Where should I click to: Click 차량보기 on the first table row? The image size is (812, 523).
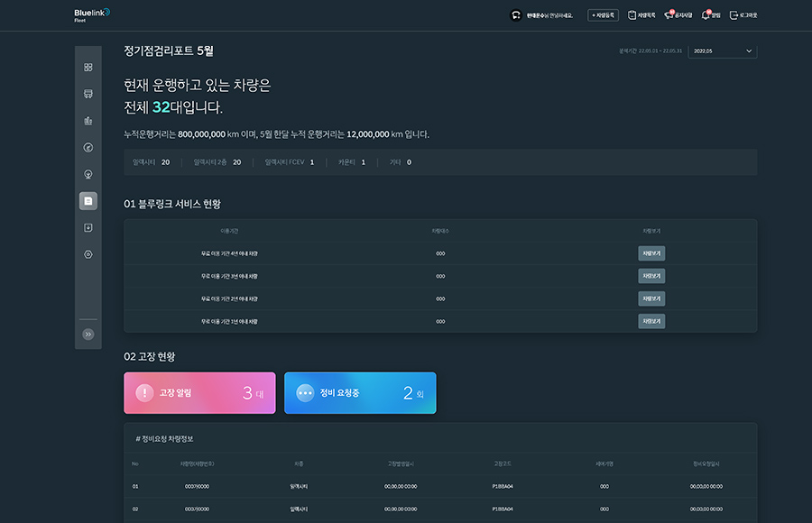tap(651, 253)
